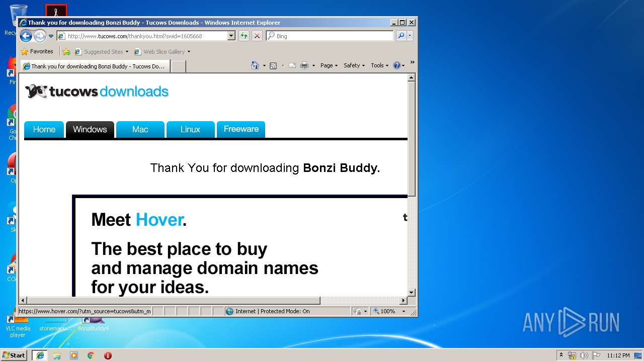Refresh the page with green arrows
Image resolution: width=644 pixels, height=362 pixels.
pyautogui.click(x=244, y=36)
